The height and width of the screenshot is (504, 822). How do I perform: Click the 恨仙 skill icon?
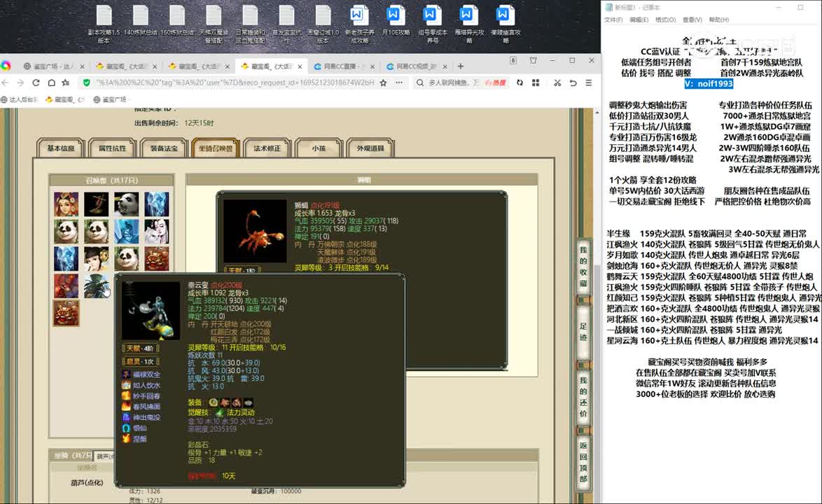coord(126,428)
